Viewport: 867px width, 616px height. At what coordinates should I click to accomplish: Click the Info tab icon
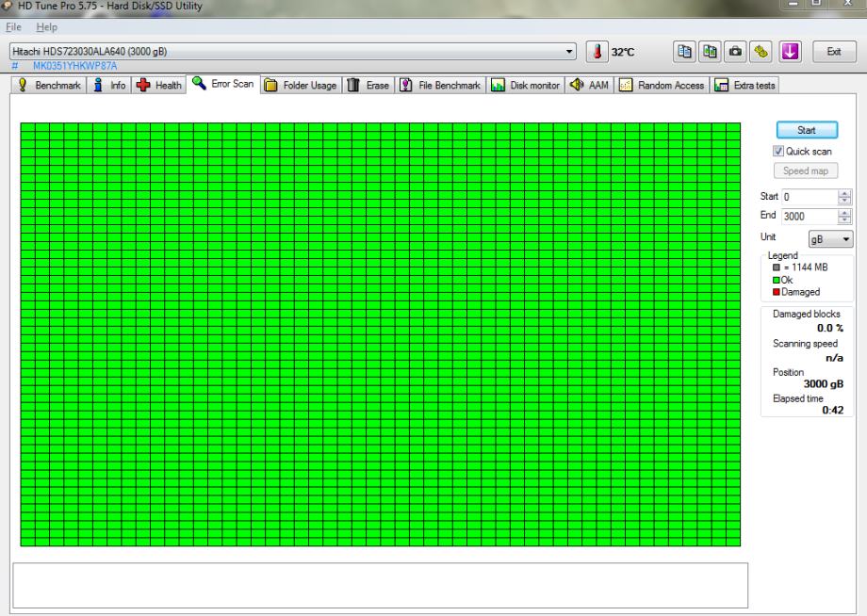[98, 85]
